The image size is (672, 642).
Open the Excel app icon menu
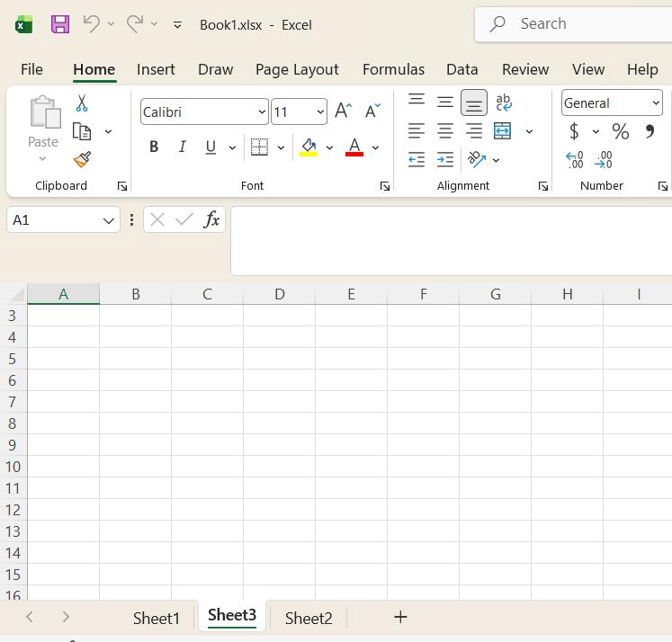point(24,25)
